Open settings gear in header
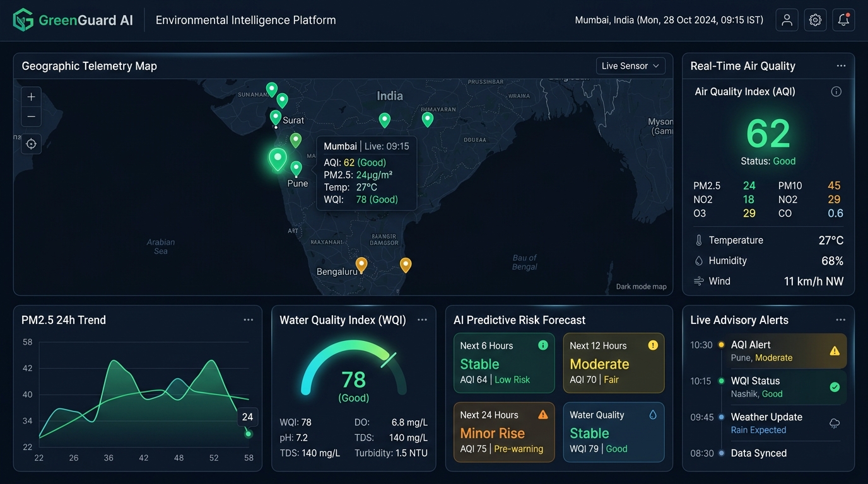The image size is (868, 484). click(815, 20)
